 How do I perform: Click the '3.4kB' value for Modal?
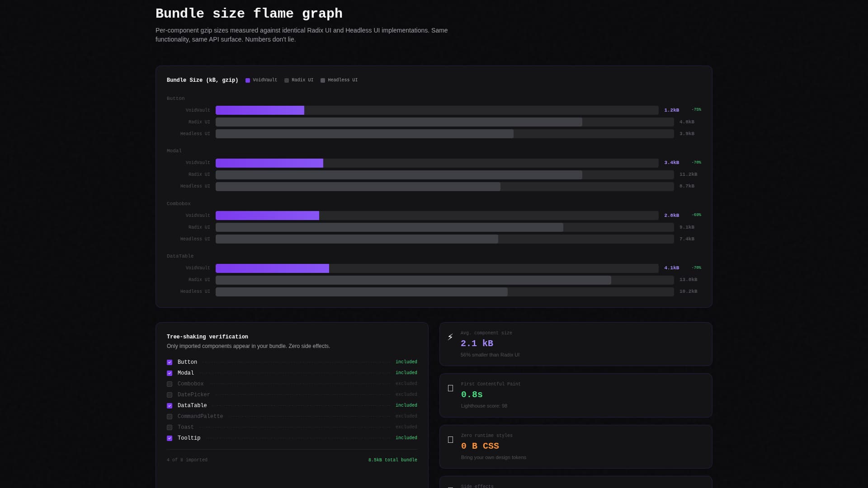(671, 163)
